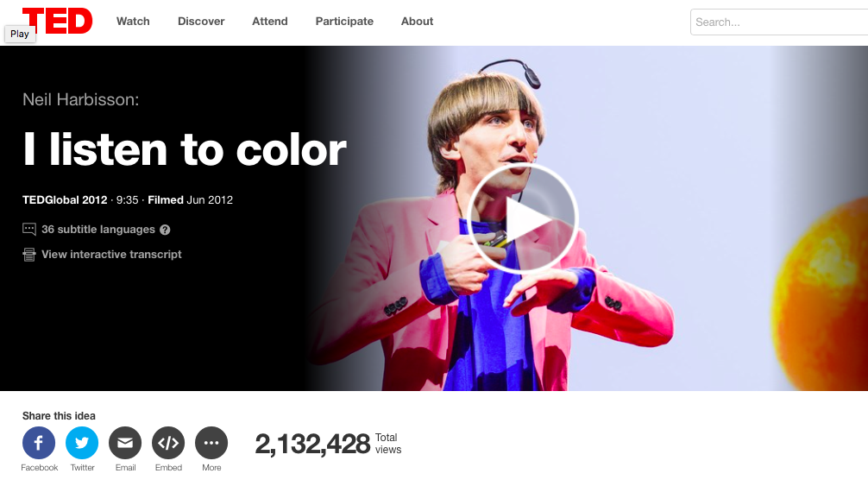Click the transcript document icon
This screenshot has height=486, width=868.
tap(29, 255)
